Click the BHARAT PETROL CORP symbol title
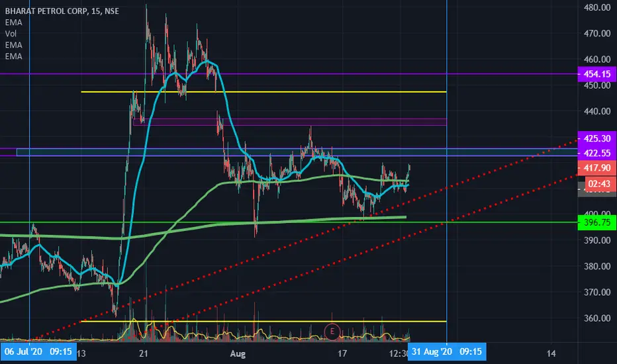This screenshot has height=364, width=617. pyautogui.click(x=62, y=11)
